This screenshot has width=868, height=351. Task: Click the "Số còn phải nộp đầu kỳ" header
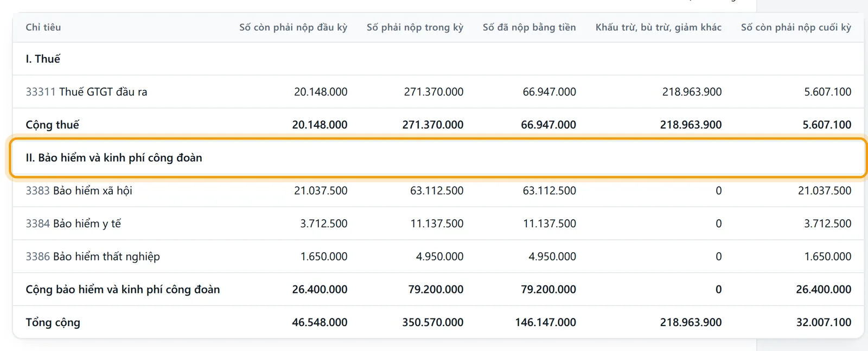pos(293,27)
